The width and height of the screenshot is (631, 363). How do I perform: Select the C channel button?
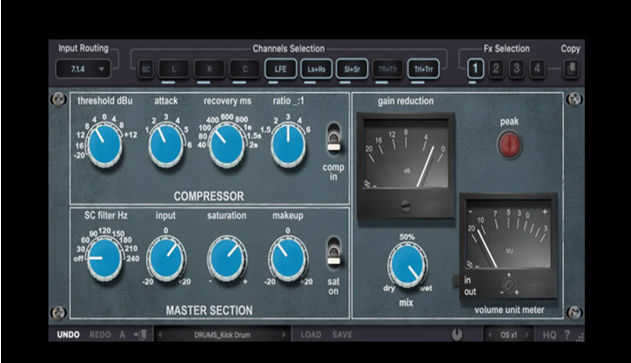tap(245, 69)
